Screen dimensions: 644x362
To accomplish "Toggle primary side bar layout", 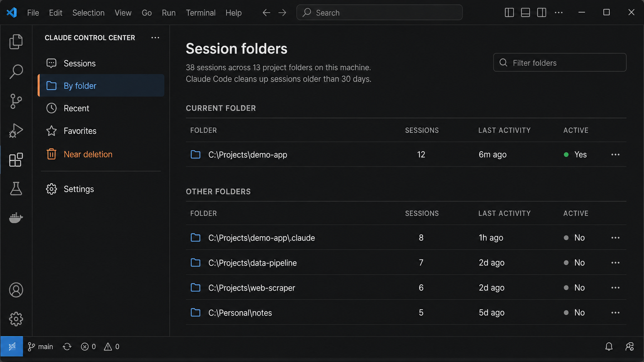I will click(509, 13).
